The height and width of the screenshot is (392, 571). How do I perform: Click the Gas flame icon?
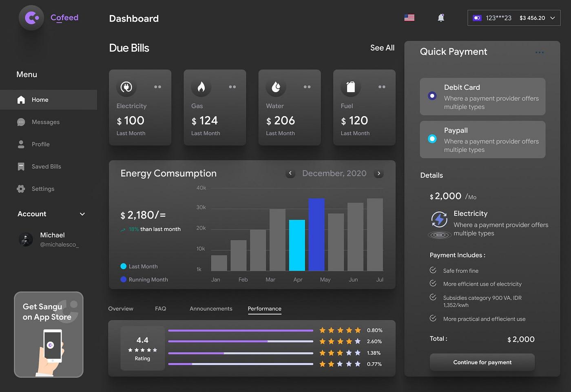point(201,86)
